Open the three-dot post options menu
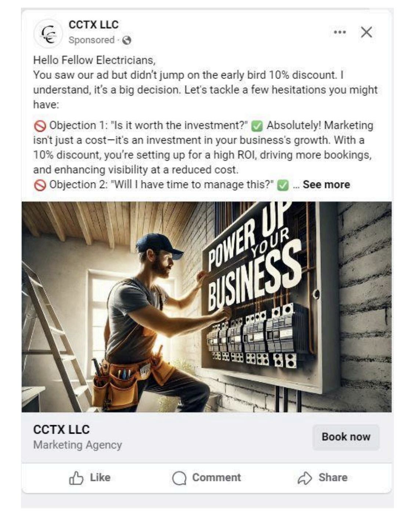The image size is (420, 517). click(340, 32)
